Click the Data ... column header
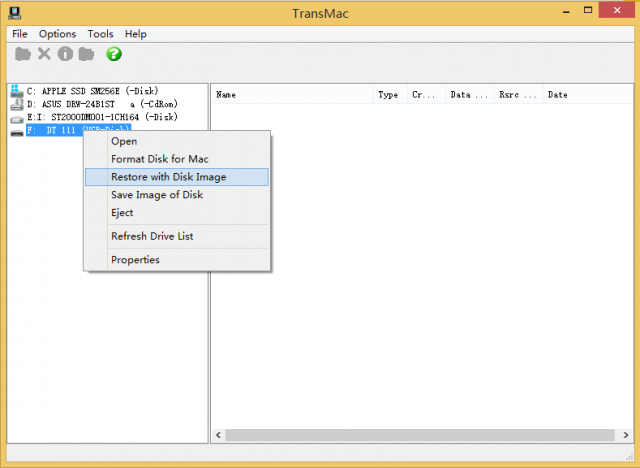Viewport: 640px width, 468px height. coord(469,95)
